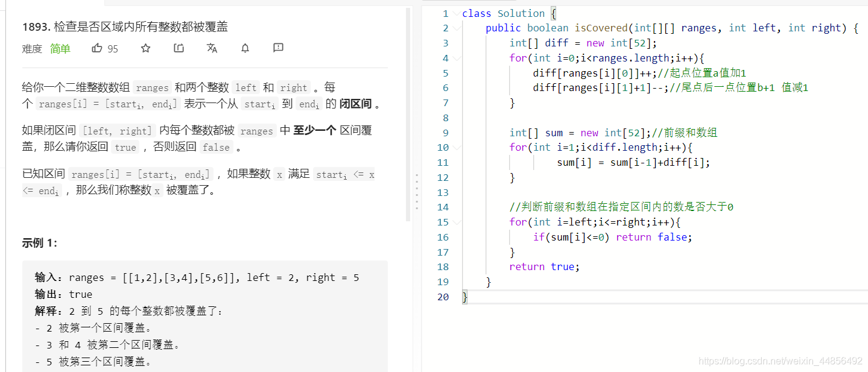The image size is (868, 372).
Task: Click the green 简单 difficulty label
Action: point(60,49)
